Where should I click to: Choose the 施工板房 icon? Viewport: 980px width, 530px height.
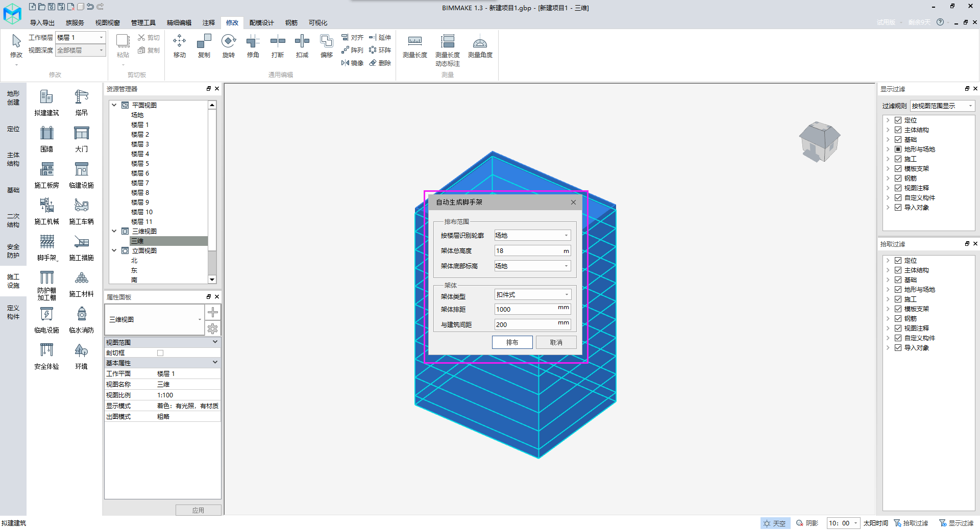pyautogui.click(x=46, y=175)
